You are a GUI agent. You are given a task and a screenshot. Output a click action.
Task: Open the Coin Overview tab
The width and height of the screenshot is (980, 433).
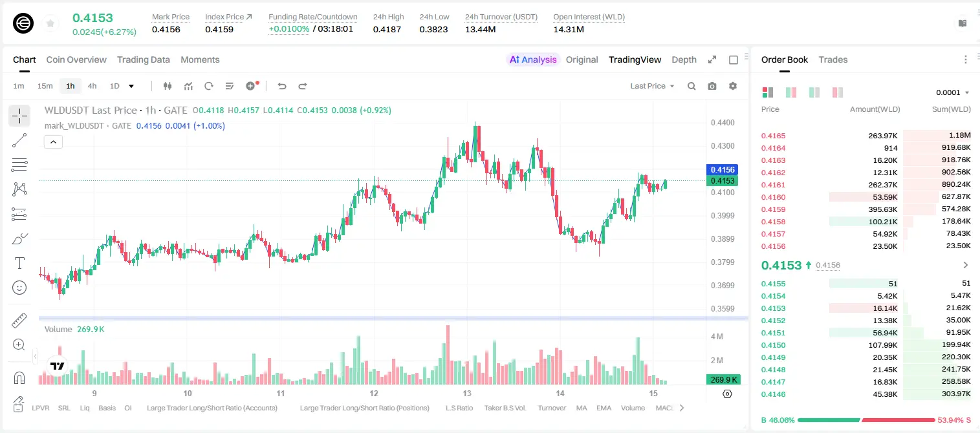click(x=76, y=59)
